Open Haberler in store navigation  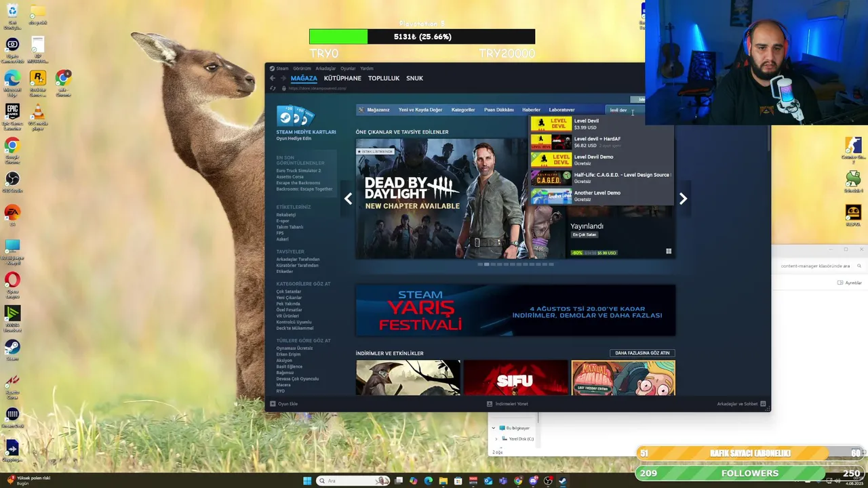531,110
